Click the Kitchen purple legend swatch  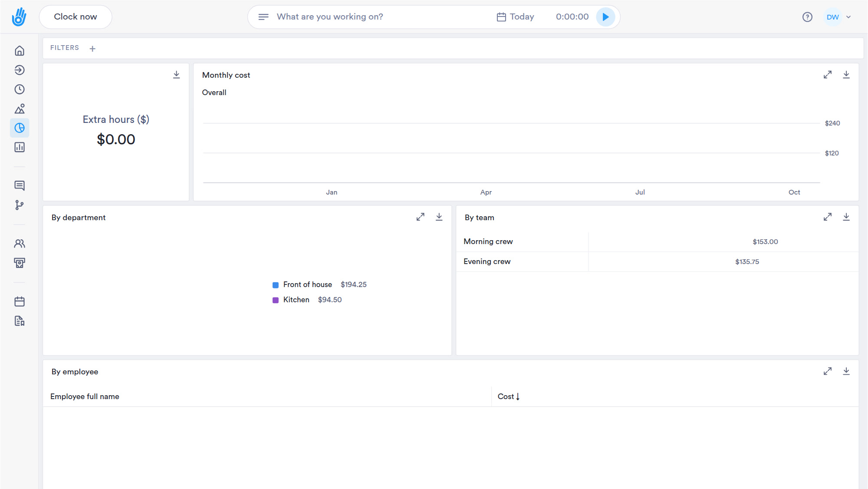click(x=276, y=300)
